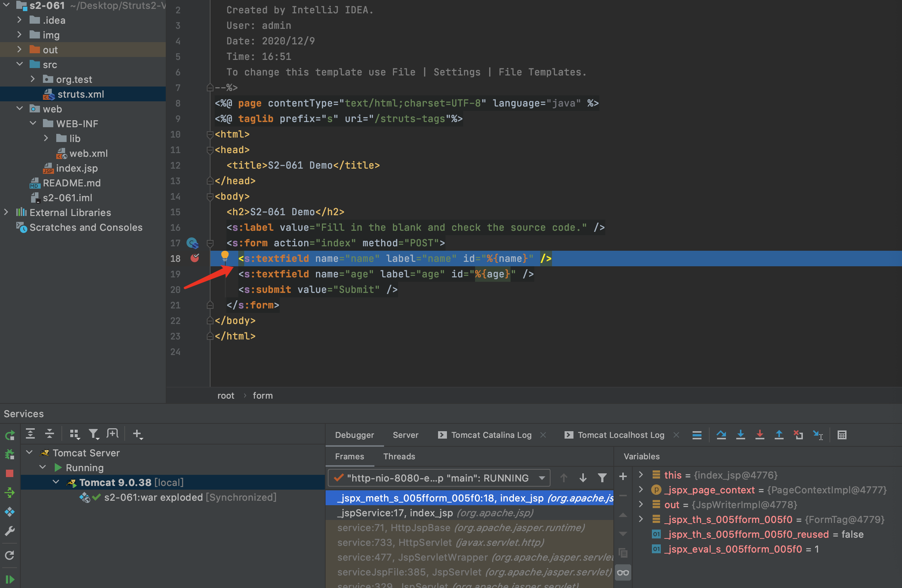
Task: Switch to the Debugger tab
Action: (x=354, y=435)
